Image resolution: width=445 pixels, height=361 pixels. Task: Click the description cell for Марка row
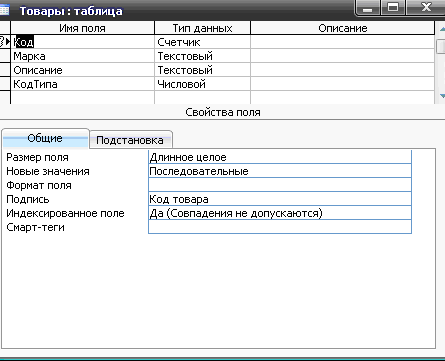(x=342, y=56)
